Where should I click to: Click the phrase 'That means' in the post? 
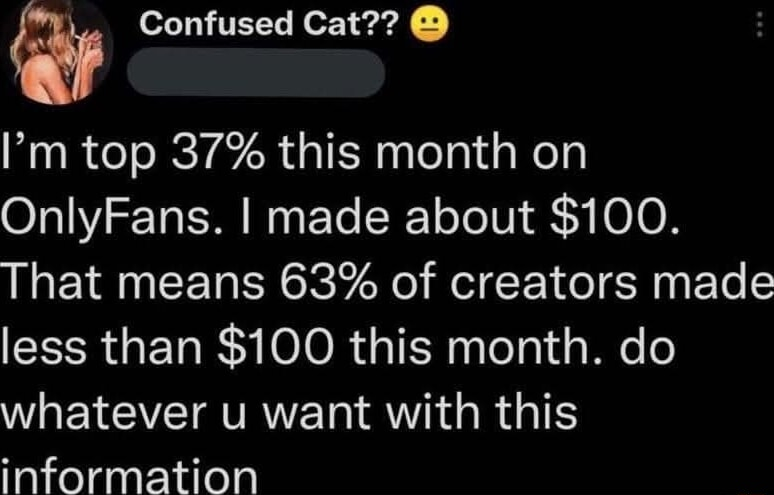tap(133, 283)
